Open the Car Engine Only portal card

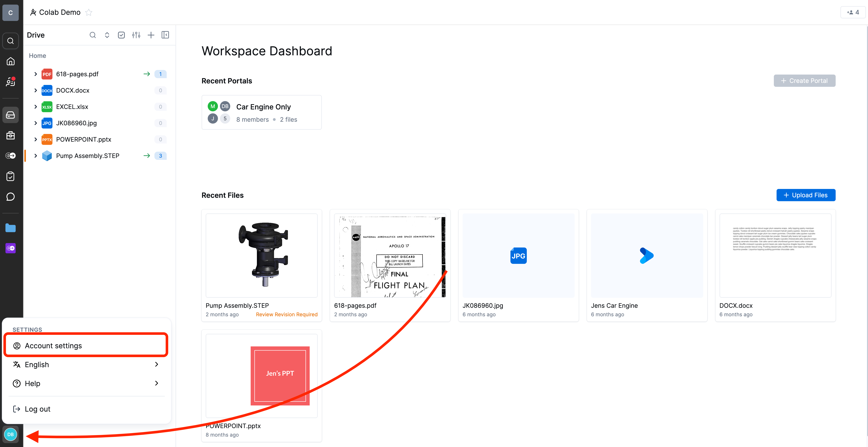[x=262, y=113]
